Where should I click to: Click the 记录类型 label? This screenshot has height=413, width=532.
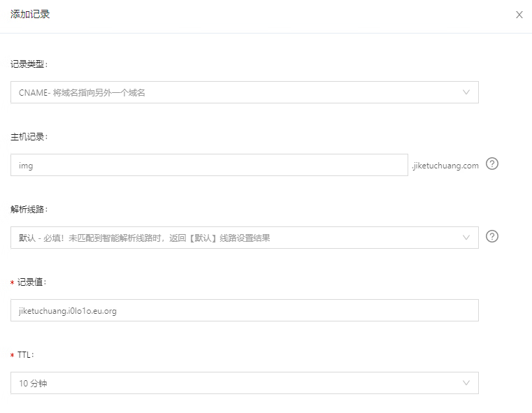click(29, 64)
